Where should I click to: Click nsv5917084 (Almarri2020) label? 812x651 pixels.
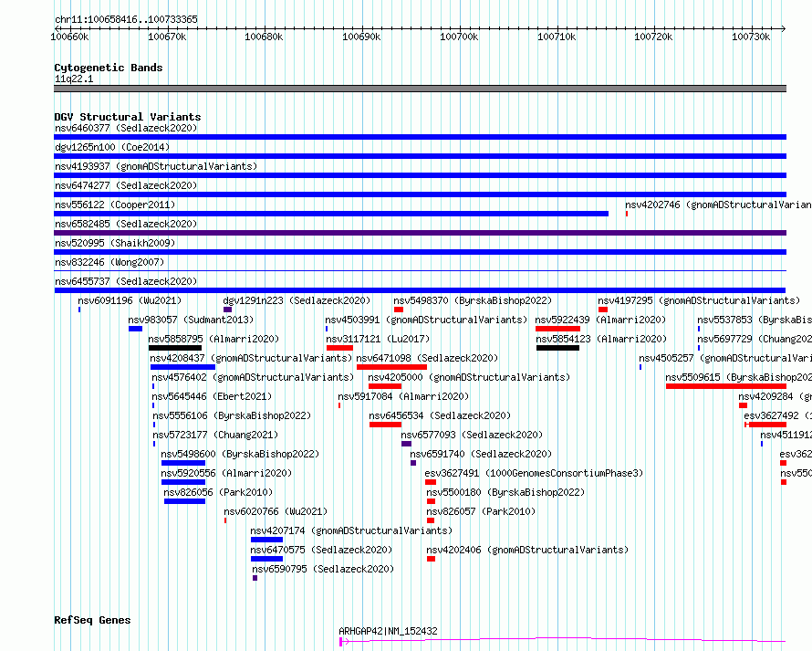[x=403, y=396]
